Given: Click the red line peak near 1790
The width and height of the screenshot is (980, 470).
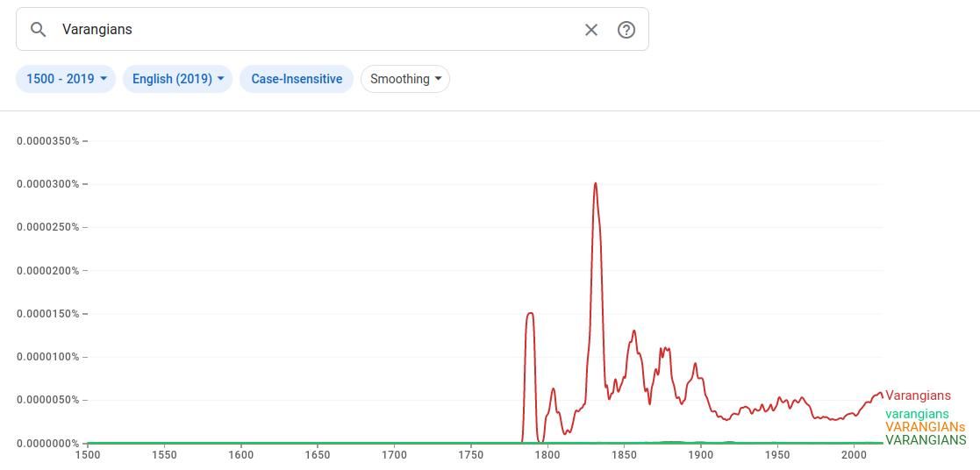Looking at the screenshot, I should click(530, 313).
